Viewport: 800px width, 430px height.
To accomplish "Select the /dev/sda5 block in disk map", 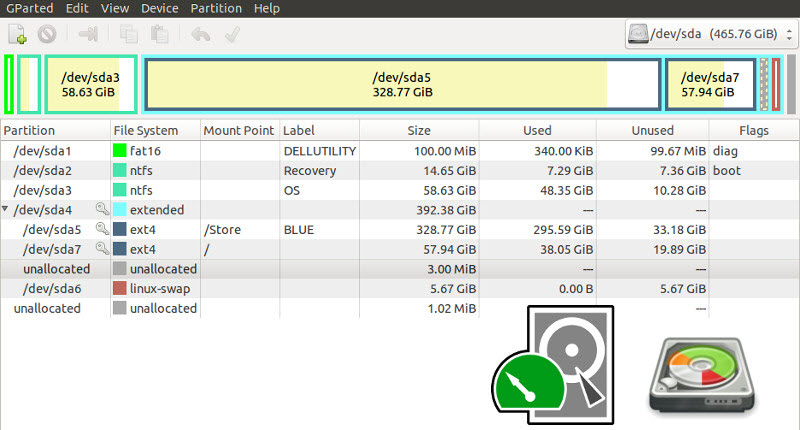I will (x=402, y=84).
